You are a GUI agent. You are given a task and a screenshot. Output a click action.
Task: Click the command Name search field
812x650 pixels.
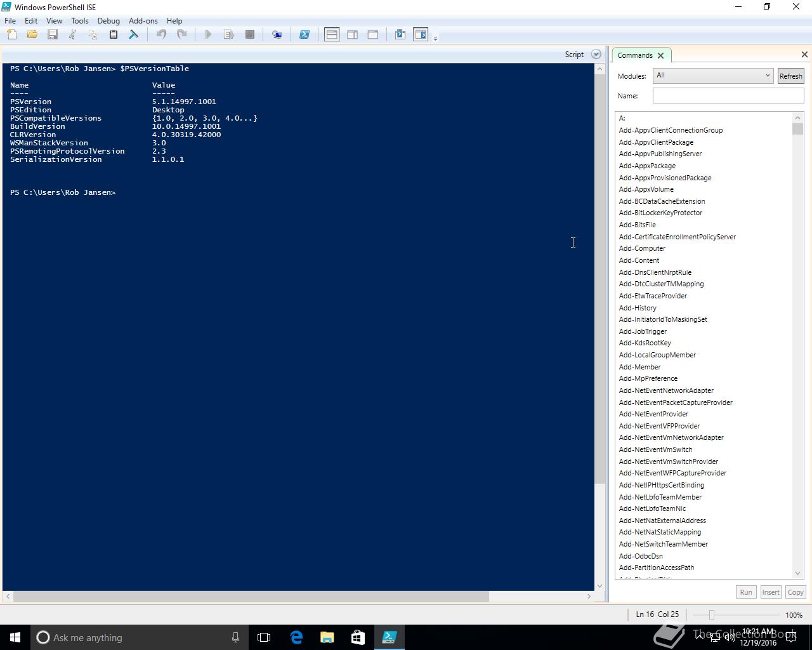pyautogui.click(x=728, y=96)
